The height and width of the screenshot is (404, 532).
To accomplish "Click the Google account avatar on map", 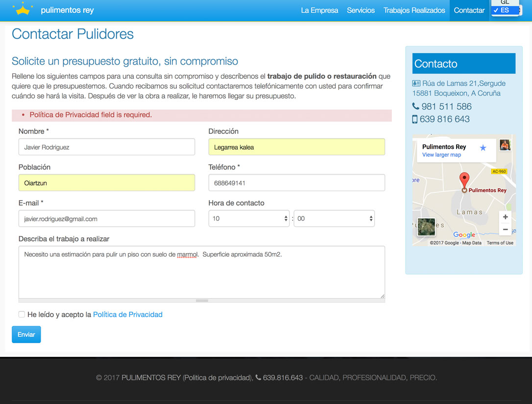I will pos(505,145).
